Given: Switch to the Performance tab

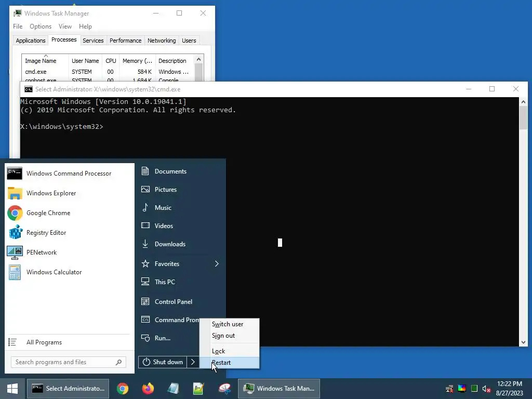Looking at the screenshot, I should (x=126, y=41).
